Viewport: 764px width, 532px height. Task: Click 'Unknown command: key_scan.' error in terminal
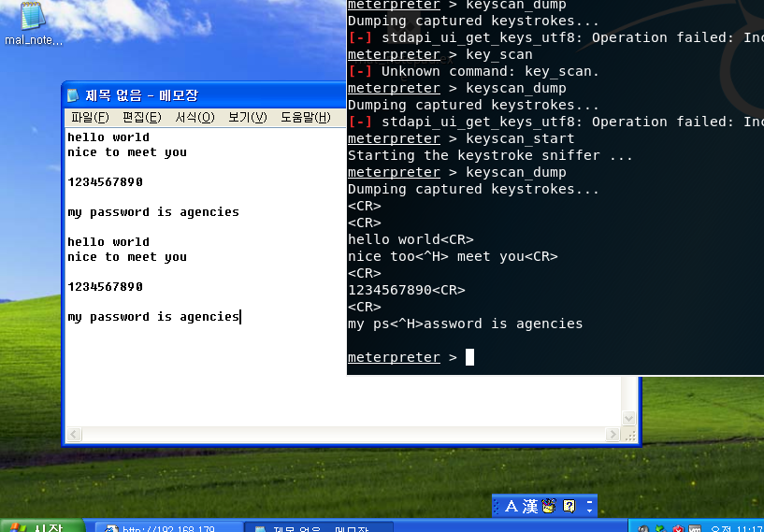[490, 72]
